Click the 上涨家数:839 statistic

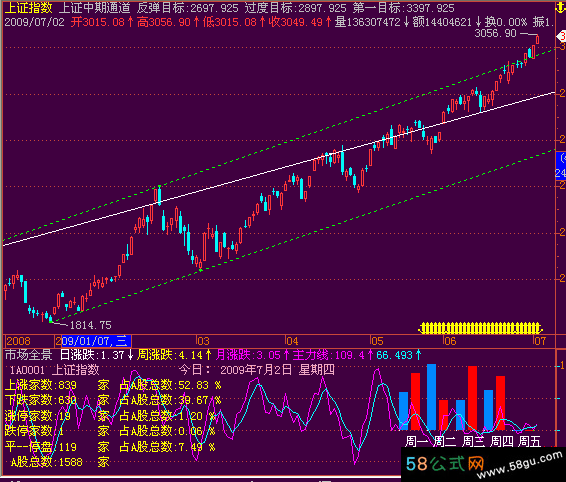40,385
